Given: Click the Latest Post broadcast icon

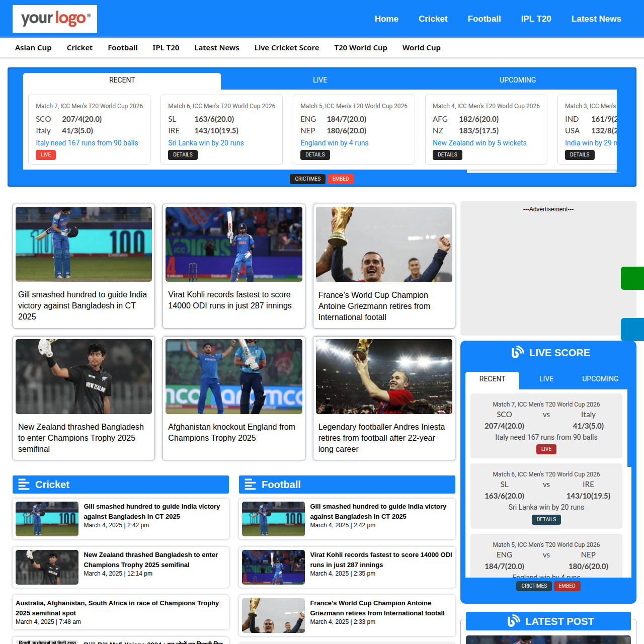Looking at the screenshot, I should coord(513,621).
